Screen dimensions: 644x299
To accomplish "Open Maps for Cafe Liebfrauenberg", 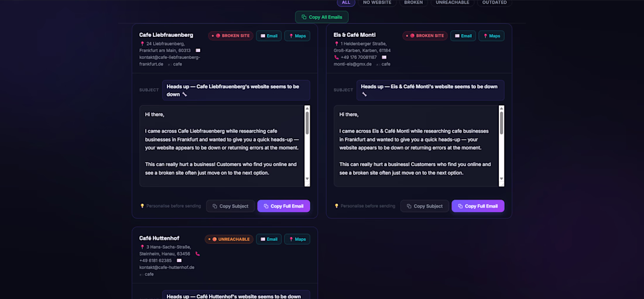I will pyautogui.click(x=297, y=36).
